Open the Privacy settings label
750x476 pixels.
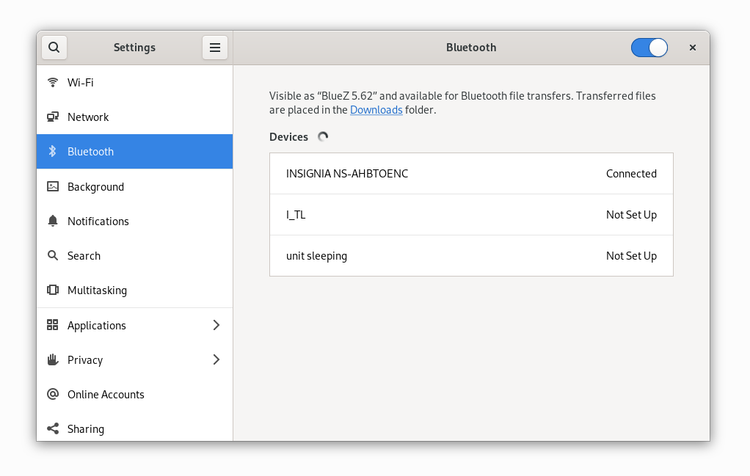point(85,360)
